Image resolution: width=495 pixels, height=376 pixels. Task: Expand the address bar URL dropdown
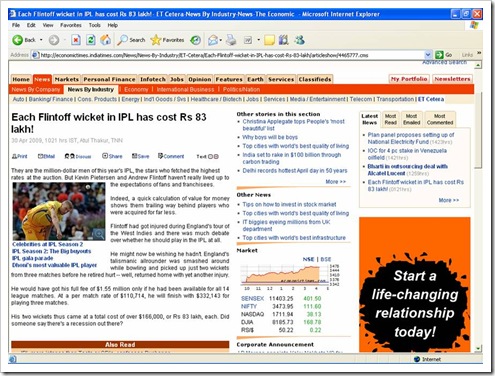click(x=428, y=55)
